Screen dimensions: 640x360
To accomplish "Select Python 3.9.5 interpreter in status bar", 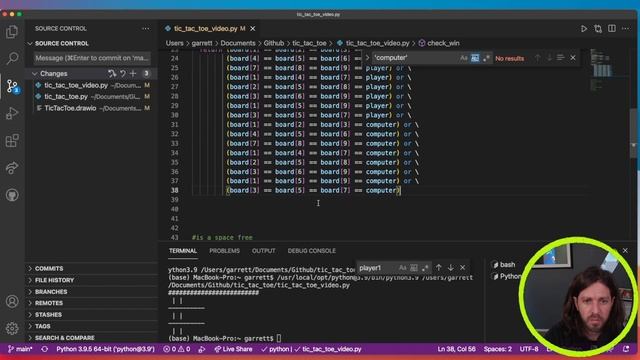I will point(105,349).
